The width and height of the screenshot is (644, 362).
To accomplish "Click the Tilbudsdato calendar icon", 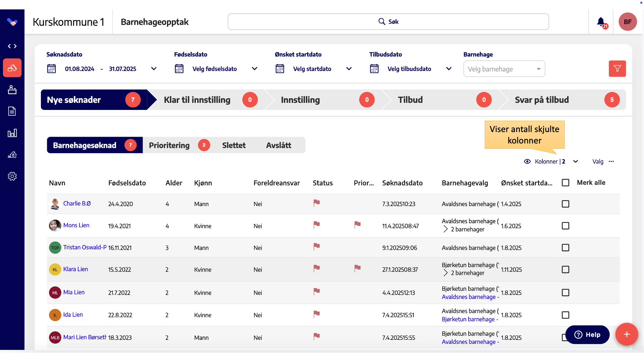I will (x=374, y=69).
